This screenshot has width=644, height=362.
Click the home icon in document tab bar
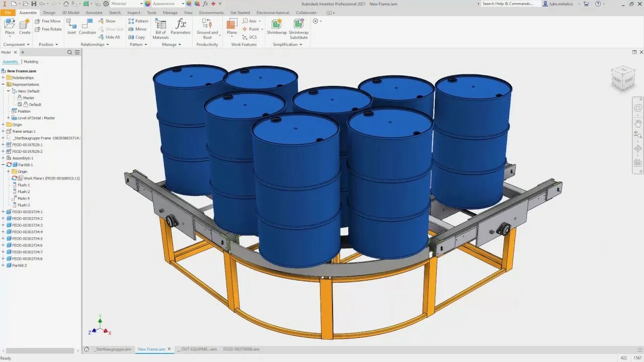click(x=87, y=349)
